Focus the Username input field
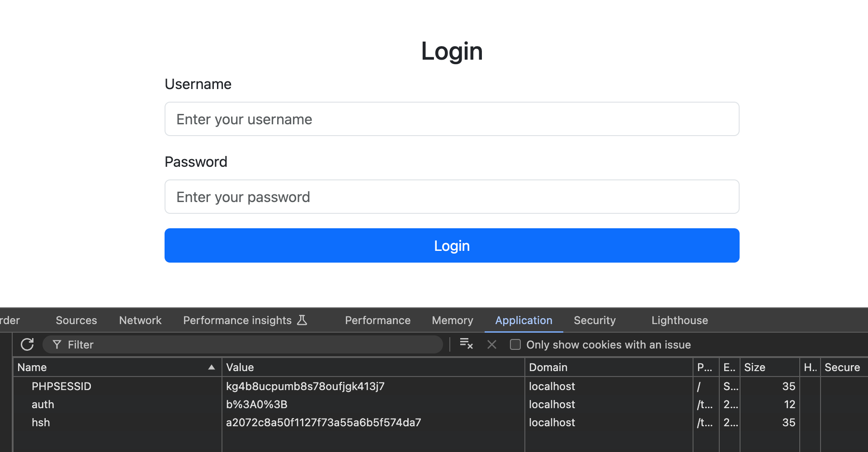Screen dimensions: 868x452 452,119
